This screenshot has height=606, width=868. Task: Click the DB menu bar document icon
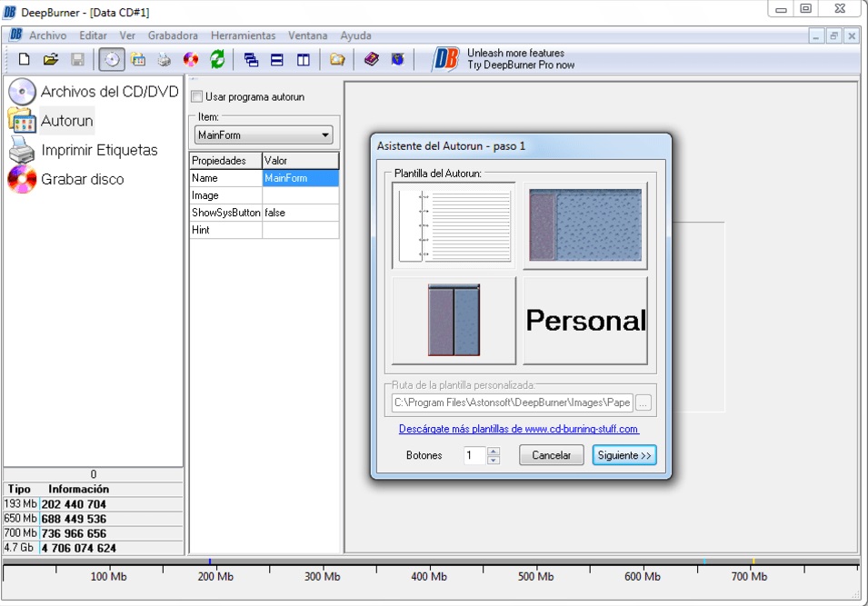[x=16, y=35]
